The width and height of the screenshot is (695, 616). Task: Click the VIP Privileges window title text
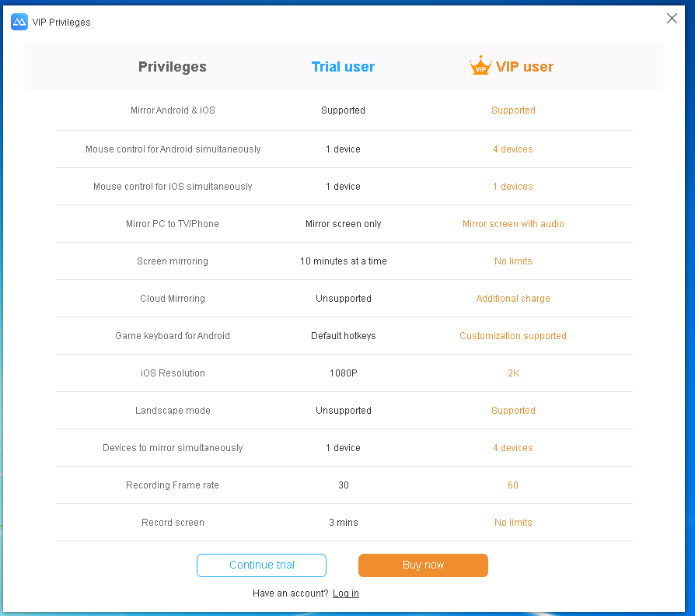coord(61,23)
